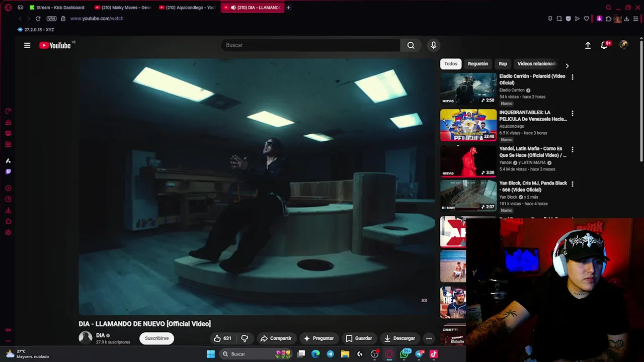Open the Opera extensions cube icon
The image size is (644, 362).
[x=608, y=19]
